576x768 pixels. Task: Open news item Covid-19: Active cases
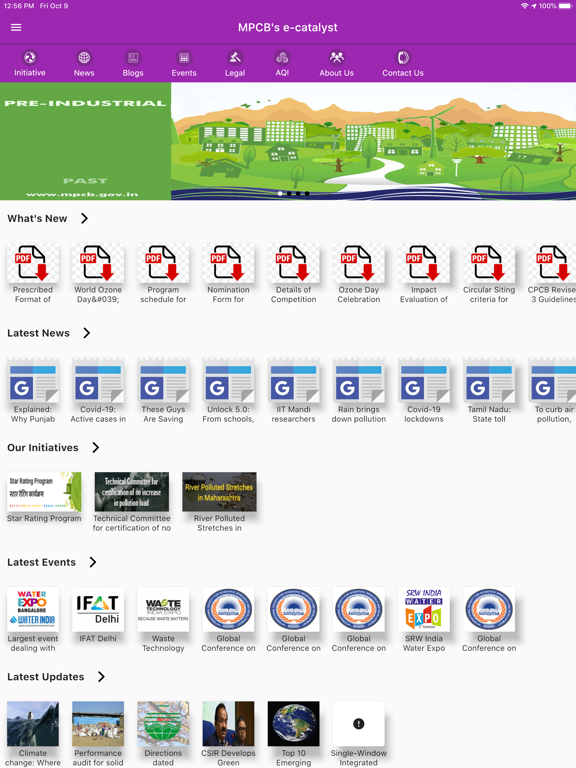coord(98,382)
